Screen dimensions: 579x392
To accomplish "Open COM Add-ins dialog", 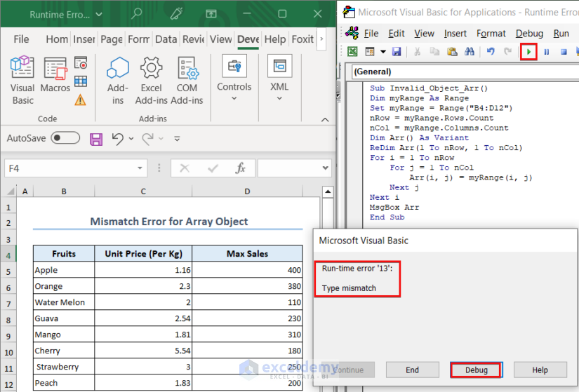I will (187, 81).
